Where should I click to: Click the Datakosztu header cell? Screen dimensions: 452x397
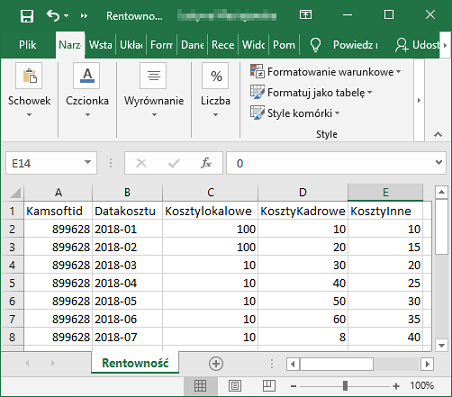[x=127, y=211]
